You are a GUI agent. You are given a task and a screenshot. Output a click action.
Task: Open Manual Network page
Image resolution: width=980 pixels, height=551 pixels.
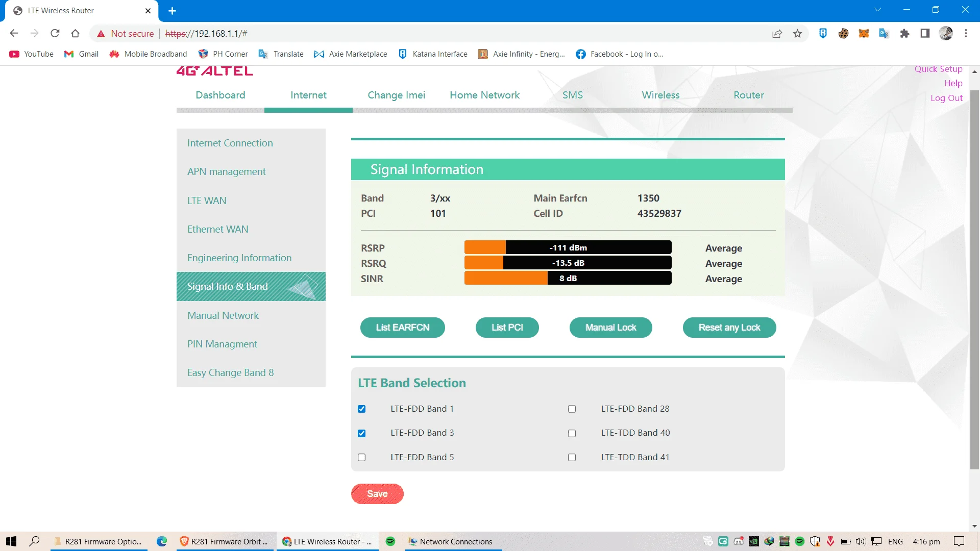[251, 315]
